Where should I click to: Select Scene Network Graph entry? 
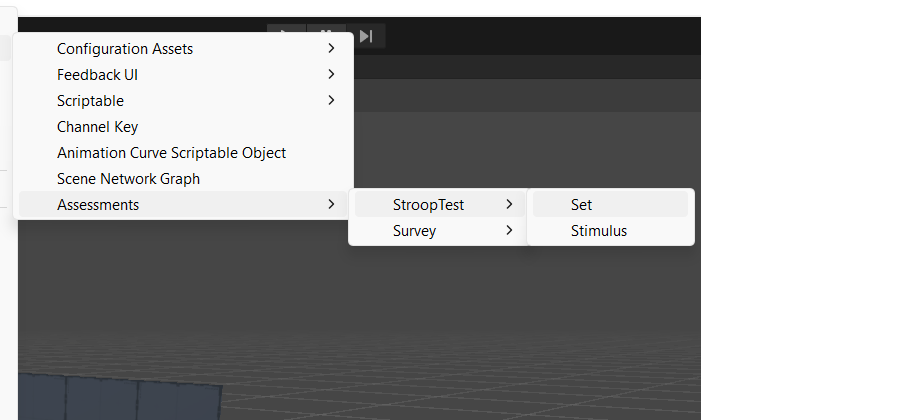click(183, 178)
